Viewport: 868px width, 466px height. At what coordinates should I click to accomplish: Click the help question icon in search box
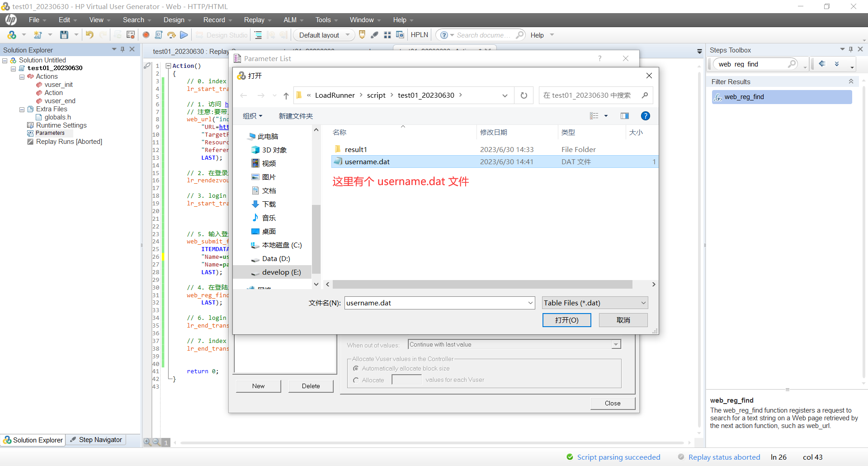[444, 35]
